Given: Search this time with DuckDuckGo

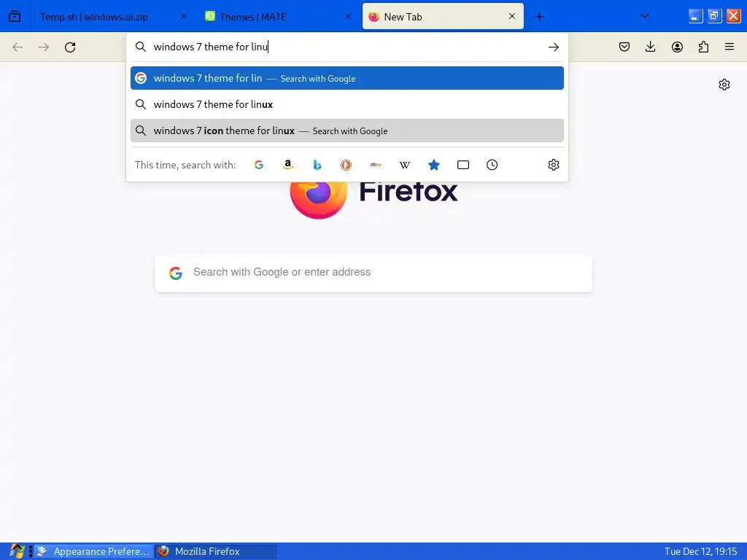Looking at the screenshot, I should pos(346,165).
